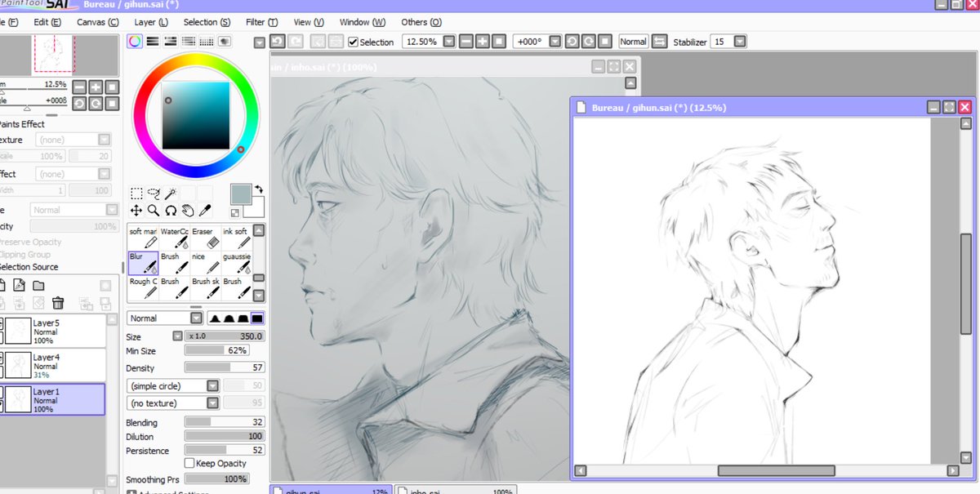Click the Redo arrow in toolbar
Image resolution: width=980 pixels, height=494 pixels.
click(295, 42)
